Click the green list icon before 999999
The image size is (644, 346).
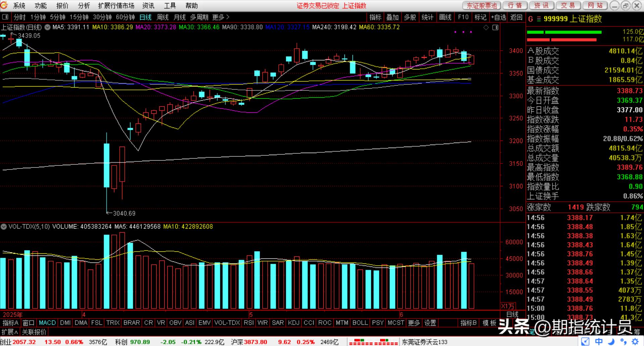tap(539, 19)
